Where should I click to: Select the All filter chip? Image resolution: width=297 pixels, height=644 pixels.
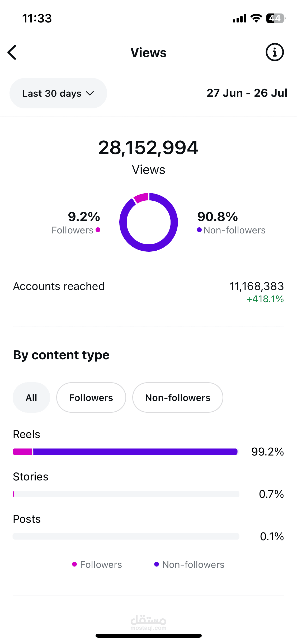31,397
